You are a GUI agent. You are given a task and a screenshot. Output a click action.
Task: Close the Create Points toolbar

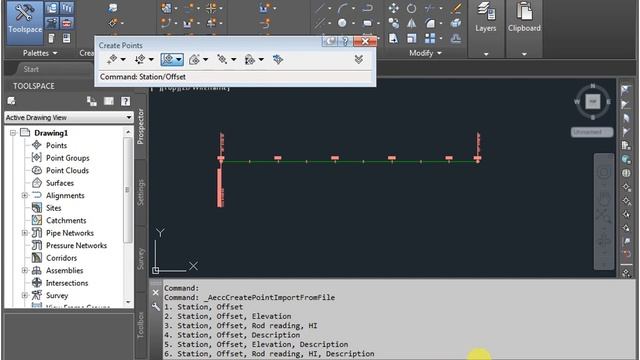[364, 41]
